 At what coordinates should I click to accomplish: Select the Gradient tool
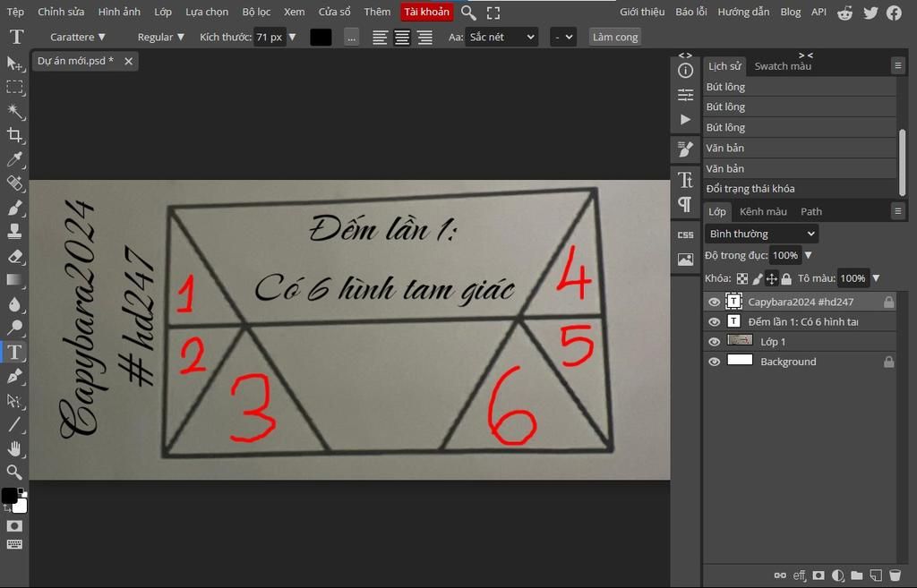pos(14,280)
